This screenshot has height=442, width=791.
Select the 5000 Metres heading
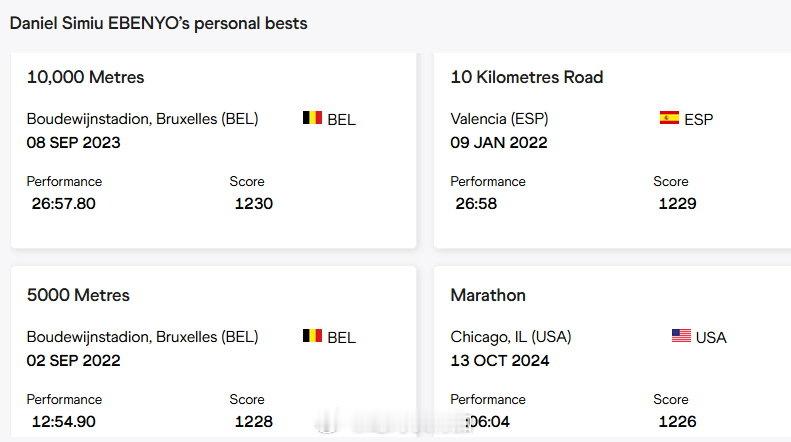[x=78, y=295]
